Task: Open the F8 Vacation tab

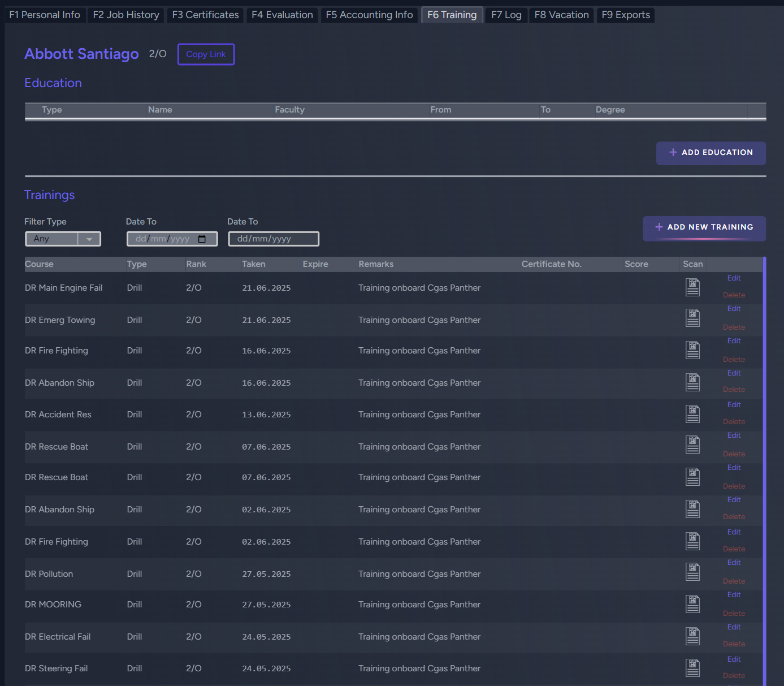Action: click(x=561, y=15)
